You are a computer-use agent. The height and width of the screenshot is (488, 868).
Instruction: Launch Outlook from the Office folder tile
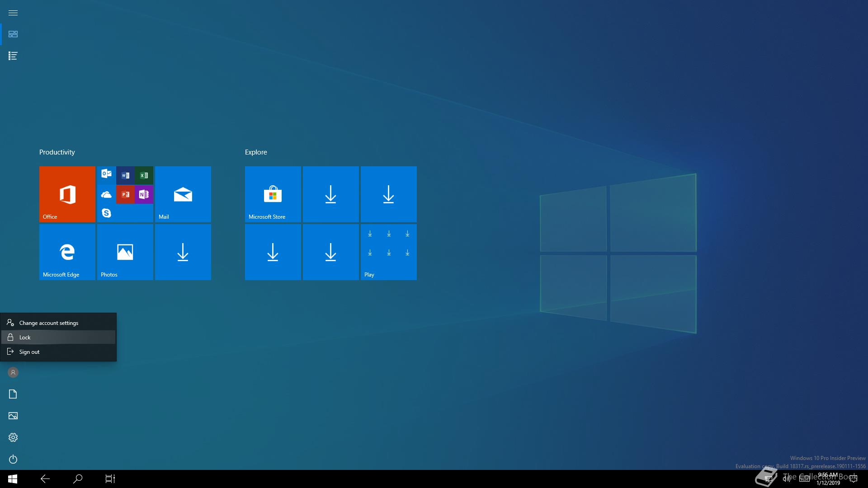click(107, 174)
